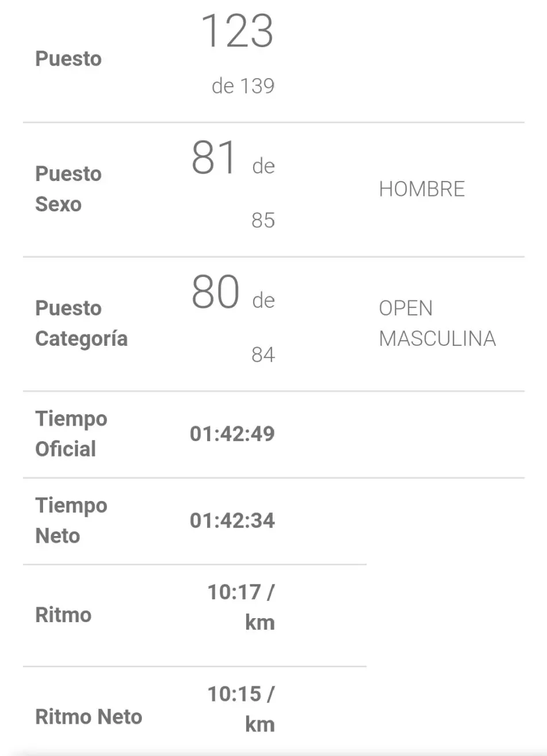547x756 pixels.
Task: Click the Puesto Categoría label
Action: (81, 323)
